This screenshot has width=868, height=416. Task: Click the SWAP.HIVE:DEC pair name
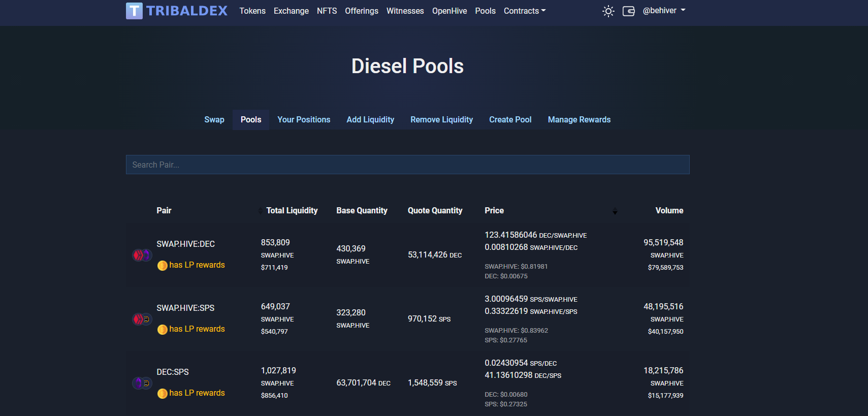coord(185,244)
